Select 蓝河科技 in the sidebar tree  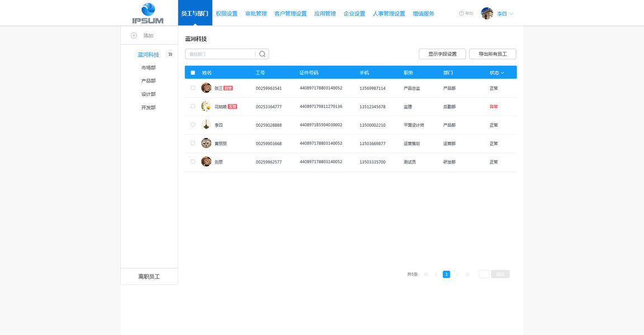point(148,55)
